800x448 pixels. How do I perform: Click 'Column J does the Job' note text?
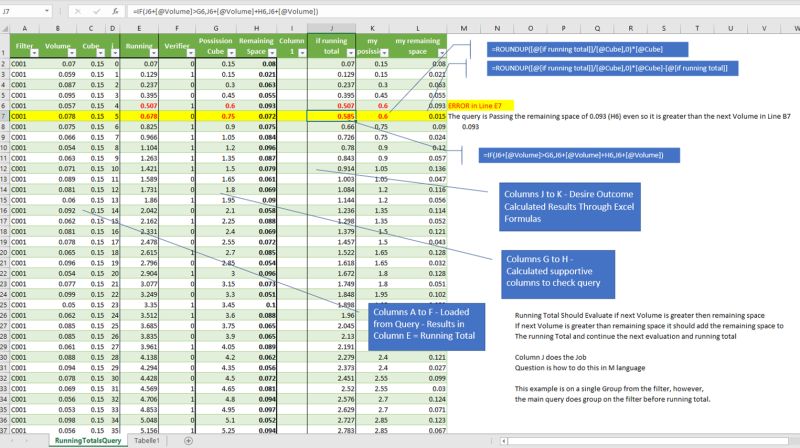pos(551,357)
